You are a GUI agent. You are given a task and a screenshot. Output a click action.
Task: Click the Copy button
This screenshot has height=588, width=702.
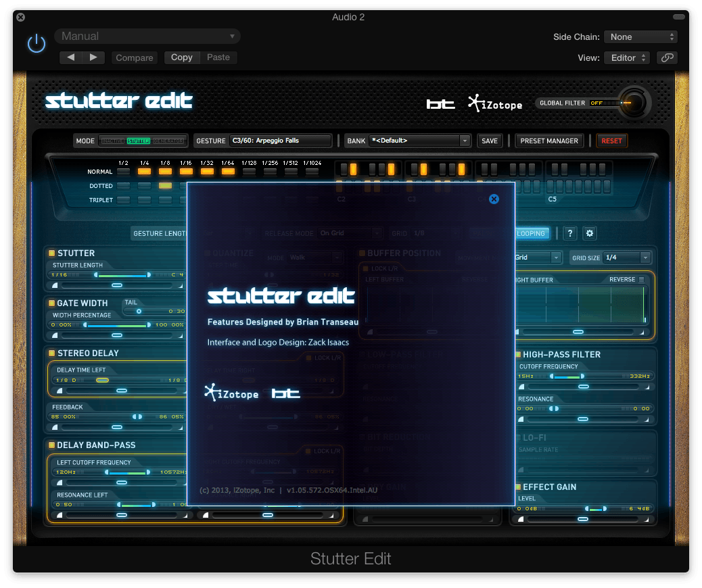(x=181, y=57)
